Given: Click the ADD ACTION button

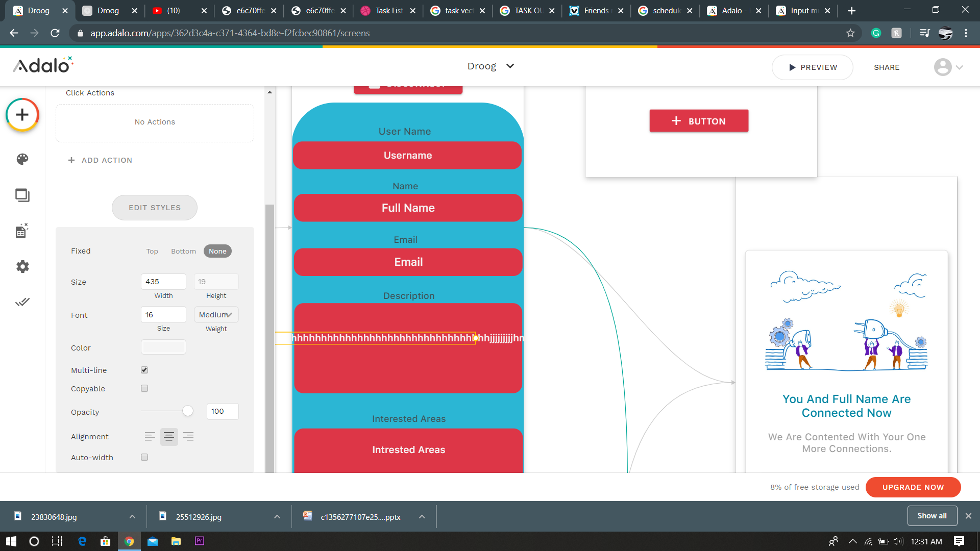Looking at the screenshot, I should pyautogui.click(x=101, y=160).
